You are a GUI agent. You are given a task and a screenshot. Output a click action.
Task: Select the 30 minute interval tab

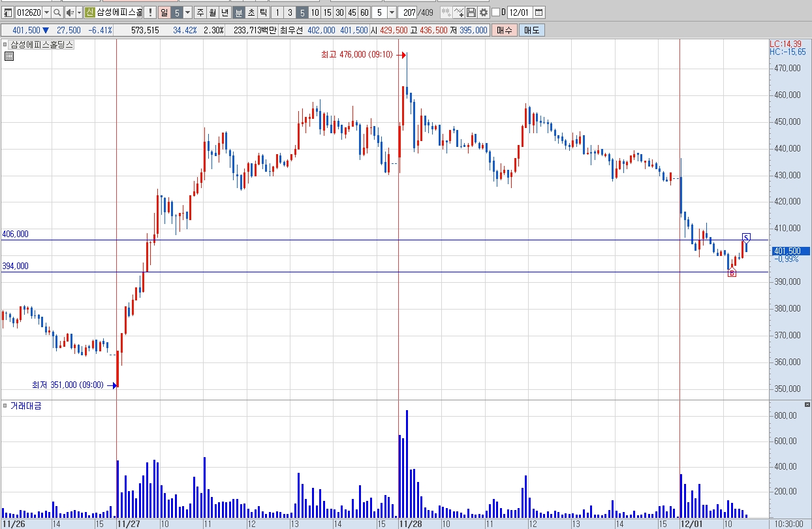(x=339, y=12)
